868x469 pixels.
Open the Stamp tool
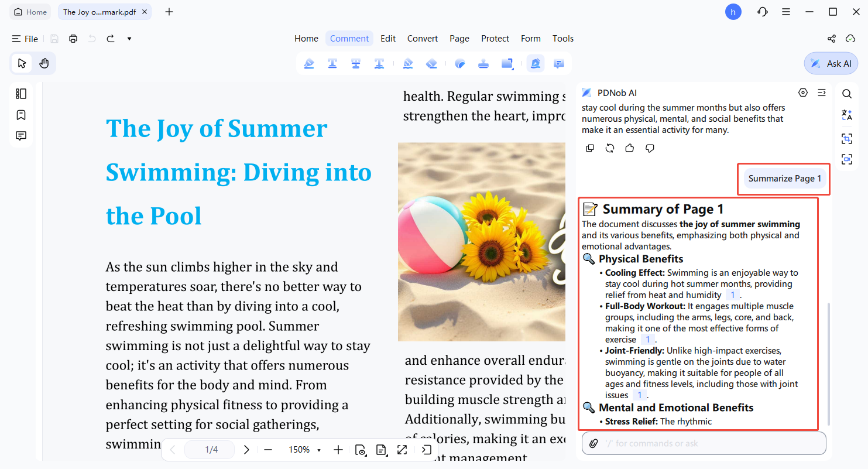point(483,63)
